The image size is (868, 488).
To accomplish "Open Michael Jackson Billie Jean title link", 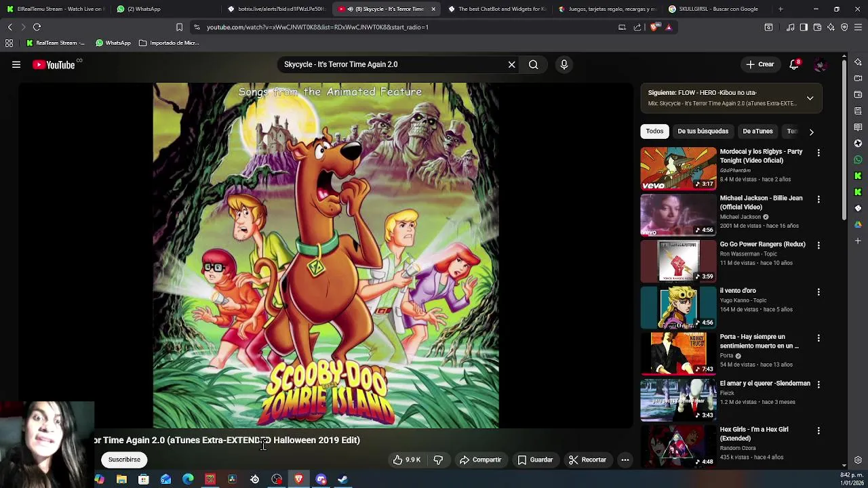I will 761,202.
